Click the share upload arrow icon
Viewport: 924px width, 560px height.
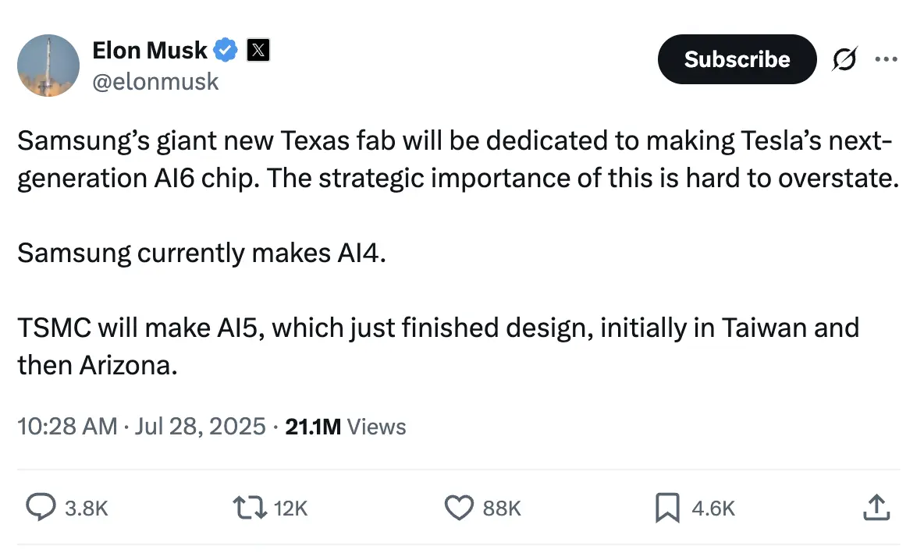click(876, 508)
